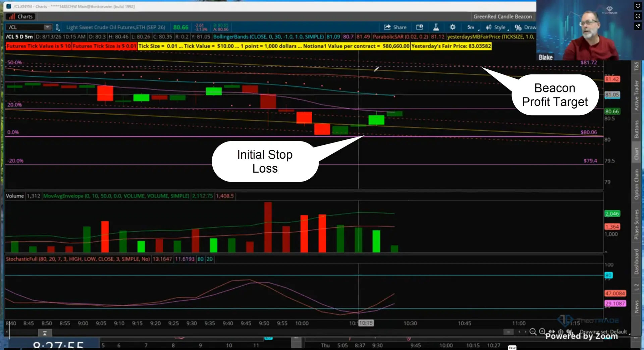Click the $81.72 price level label
Screen dimensions: 644x350
[589, 63]
